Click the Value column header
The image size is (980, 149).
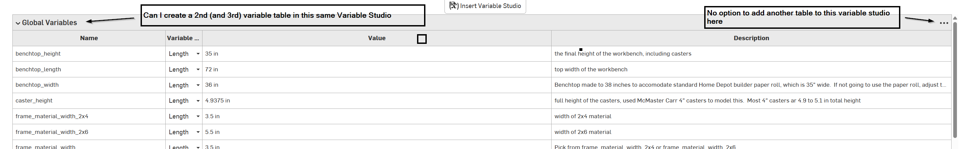click(376, 38)
